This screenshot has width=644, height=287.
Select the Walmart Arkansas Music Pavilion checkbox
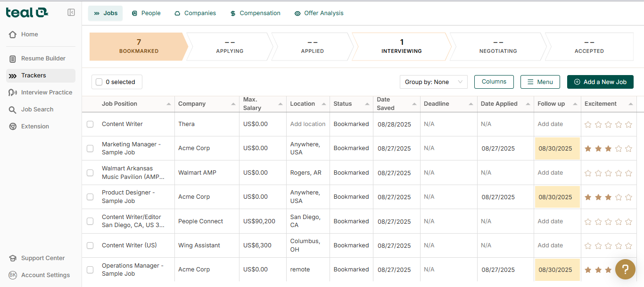pos(90,172)
